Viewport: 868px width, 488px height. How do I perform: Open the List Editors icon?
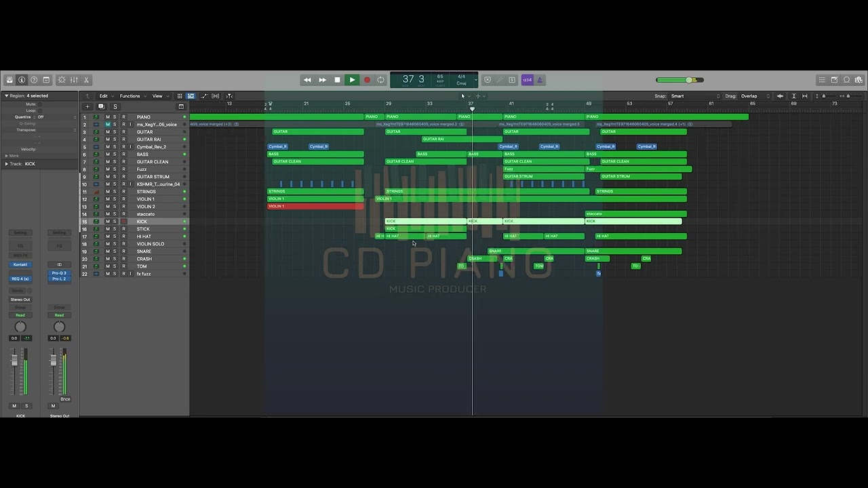click(822, 80)
